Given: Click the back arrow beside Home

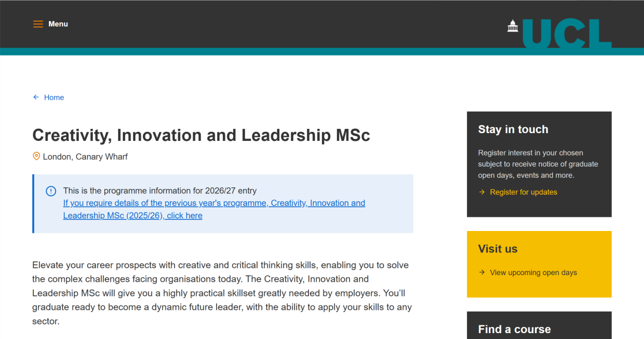Looking at the screenshot, I should pyautogui.click(x=36, y=97).
